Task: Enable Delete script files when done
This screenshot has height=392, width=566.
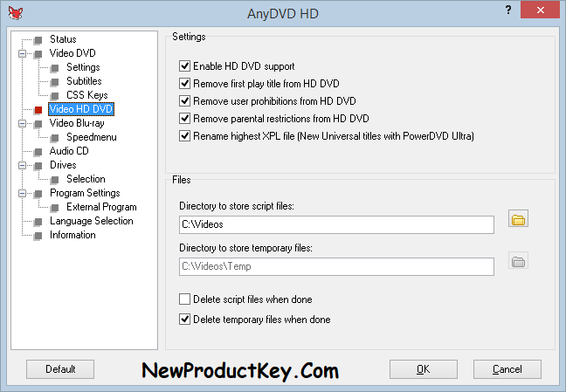Action: tap(184, 300)
